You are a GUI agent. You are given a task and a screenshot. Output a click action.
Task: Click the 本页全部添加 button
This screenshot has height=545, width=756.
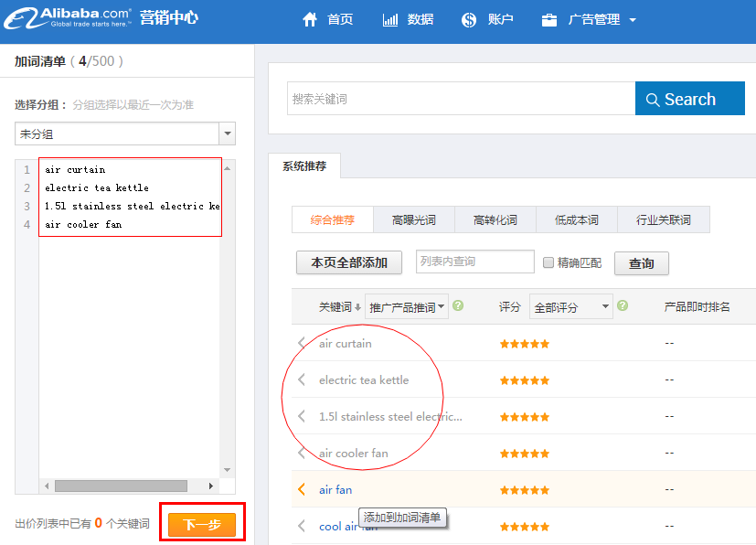pos(348,262)
